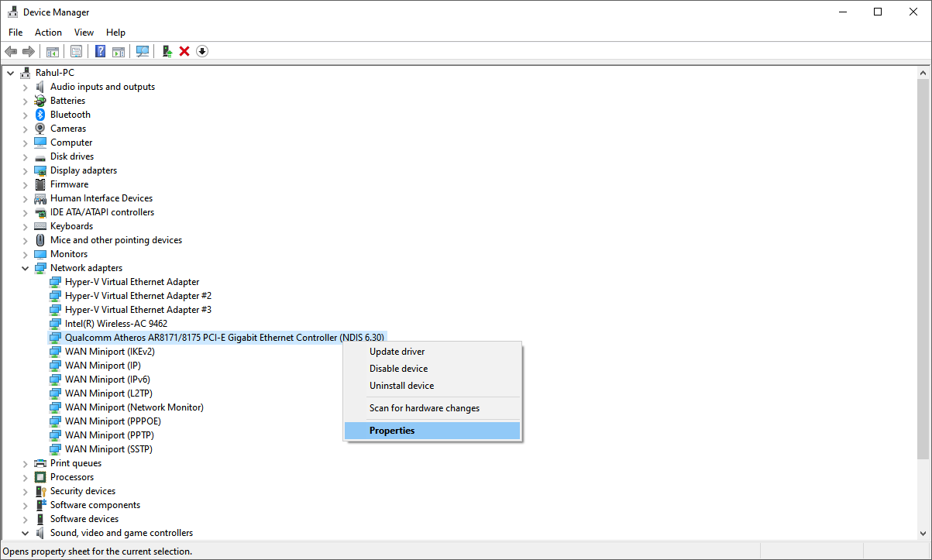Image resolution: width=932 pixels, height=560 pixels.
Task: Expand the Sound, video and game controllers category
Action: click(x=25, y=532)
